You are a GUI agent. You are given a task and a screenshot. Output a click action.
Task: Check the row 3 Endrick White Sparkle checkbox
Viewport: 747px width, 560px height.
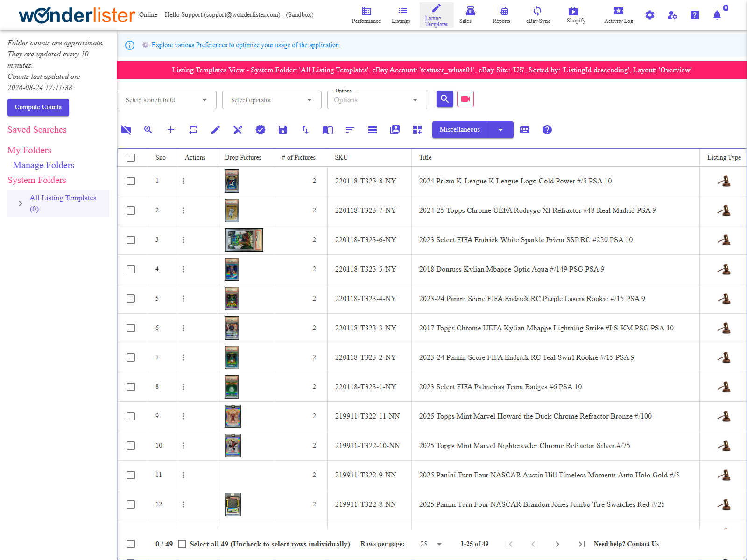point(131,240)
